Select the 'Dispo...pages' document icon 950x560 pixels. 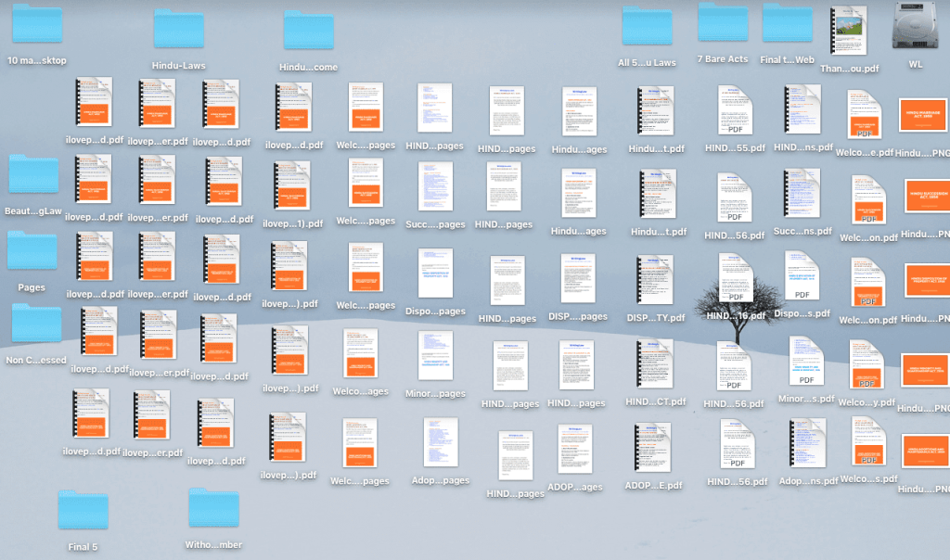[x=435, y=273]
